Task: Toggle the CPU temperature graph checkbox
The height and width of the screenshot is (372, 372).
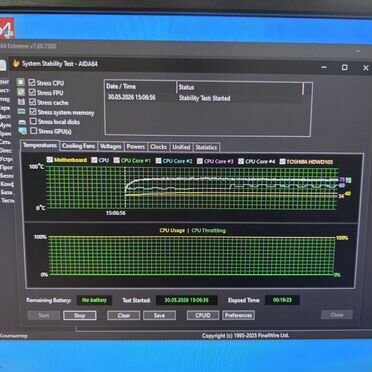Action: (94, 160)
